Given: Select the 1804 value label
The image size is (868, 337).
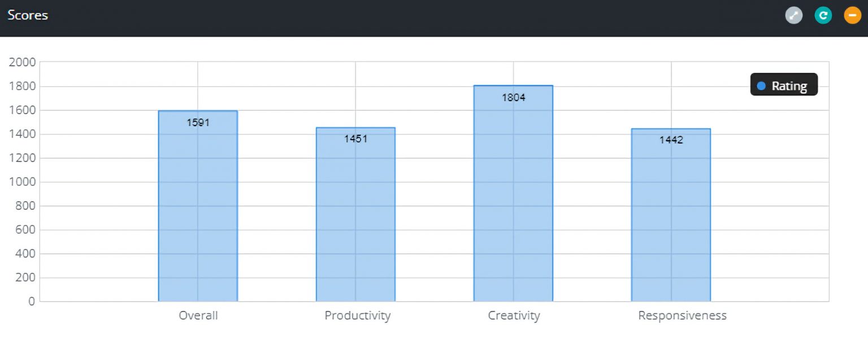Looking at the screenshot, I should [x=514, y=98].
